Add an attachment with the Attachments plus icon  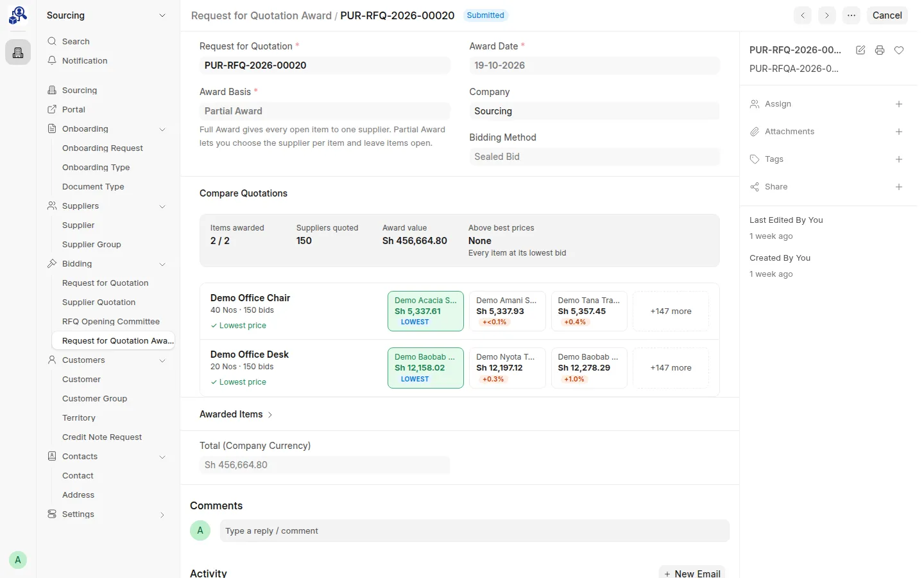tap(899, 132)
